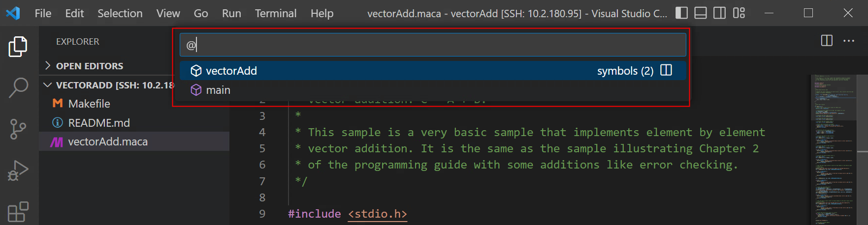The height and width of the screenshot is (225, 868).
Task: Open the Terminal menu
Action: click(x=275, y=13)
